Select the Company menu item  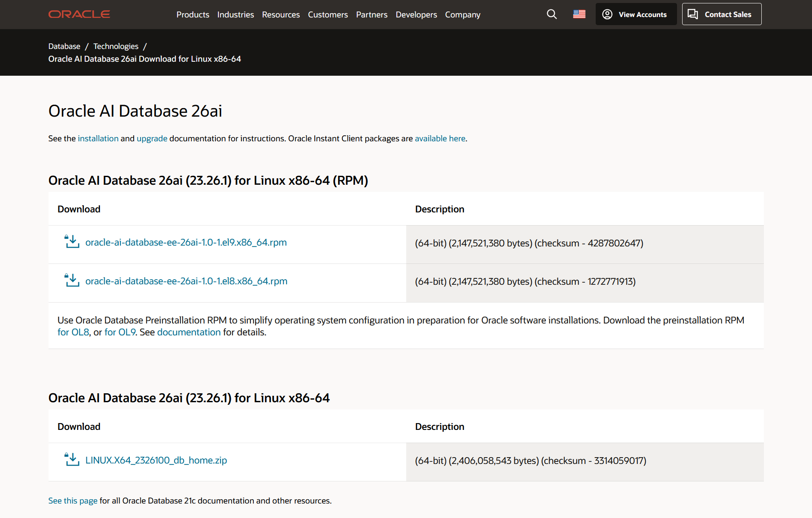coord(462,14)
